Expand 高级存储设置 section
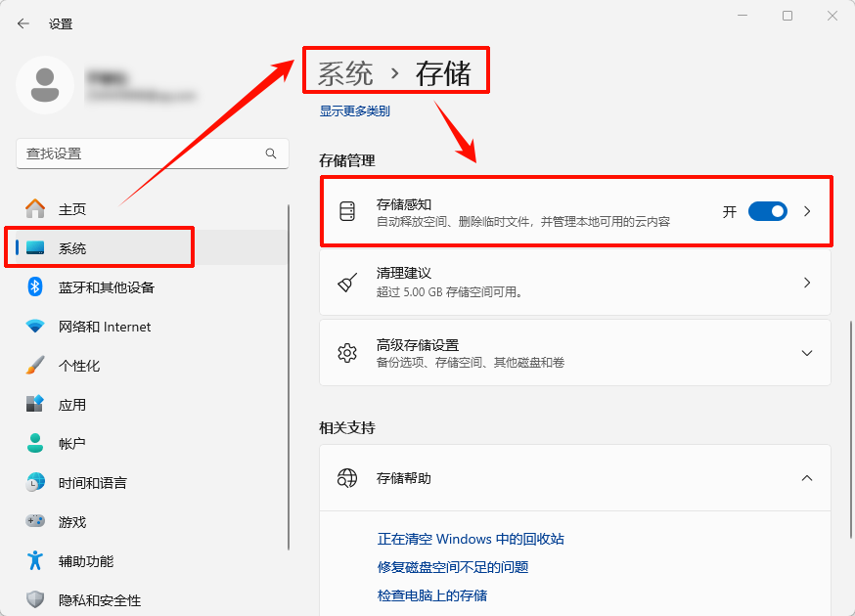Image resolution: width=855 pixels, height=616 pixels. pyautogui.click(x=807, y=353)
